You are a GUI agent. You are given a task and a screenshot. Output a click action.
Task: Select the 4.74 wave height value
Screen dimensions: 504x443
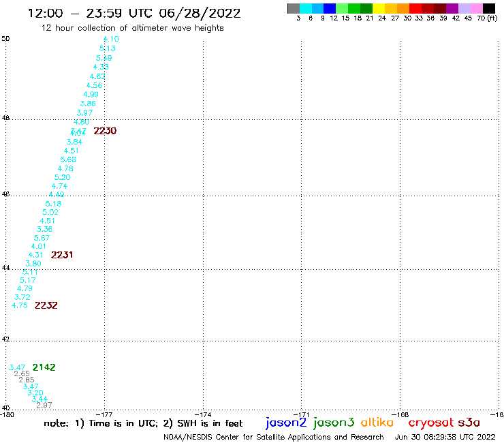tap(59, 186)
